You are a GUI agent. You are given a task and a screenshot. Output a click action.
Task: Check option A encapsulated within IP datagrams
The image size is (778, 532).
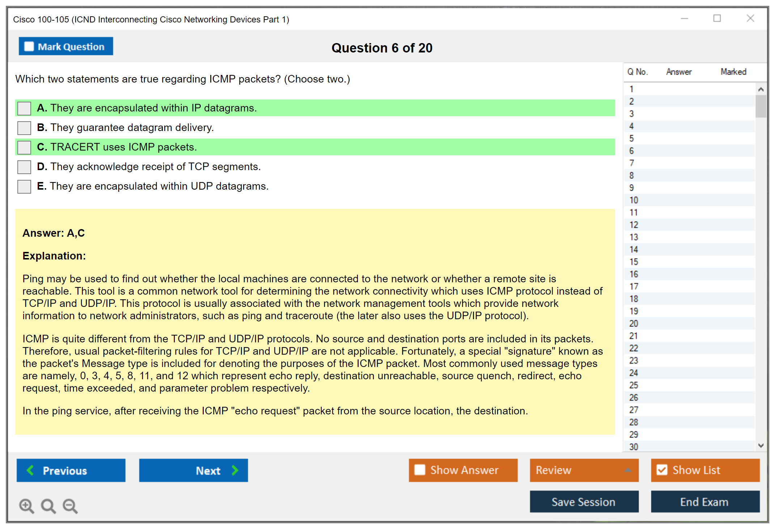[x=24, y=108]
